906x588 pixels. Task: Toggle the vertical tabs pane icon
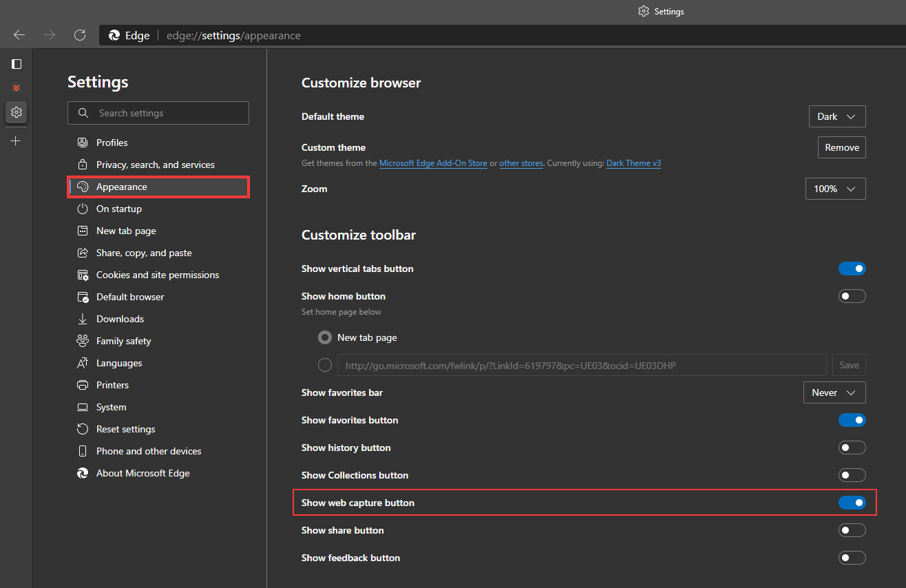point(17,64)
